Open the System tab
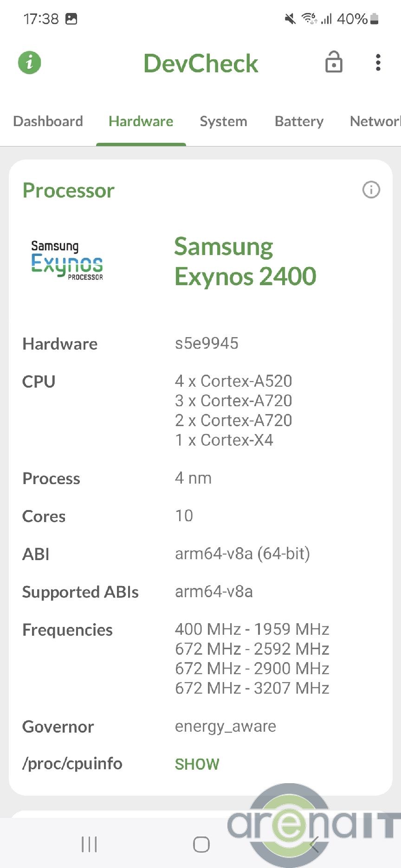The height and width of the screenshot is (868, 401). (x=223, y=121)
